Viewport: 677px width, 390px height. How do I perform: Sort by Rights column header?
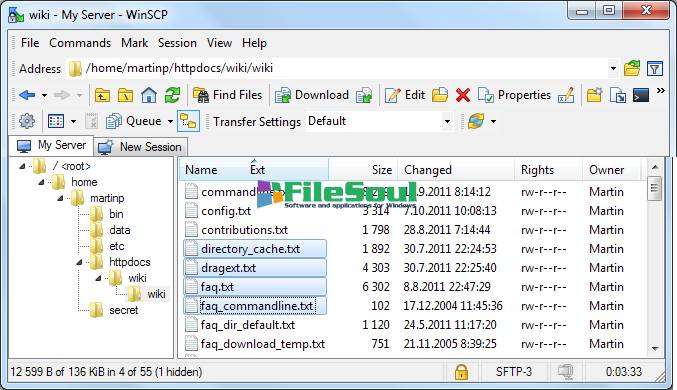coord(548,170)
